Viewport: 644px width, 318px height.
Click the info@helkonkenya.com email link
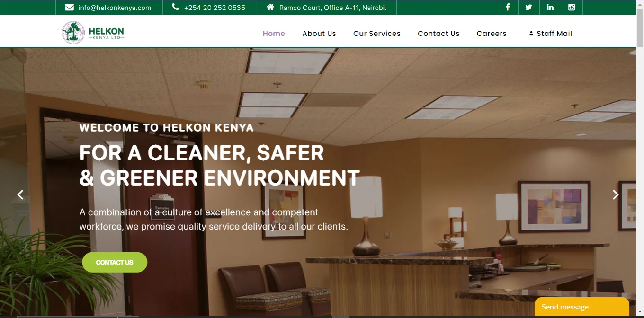115,7
